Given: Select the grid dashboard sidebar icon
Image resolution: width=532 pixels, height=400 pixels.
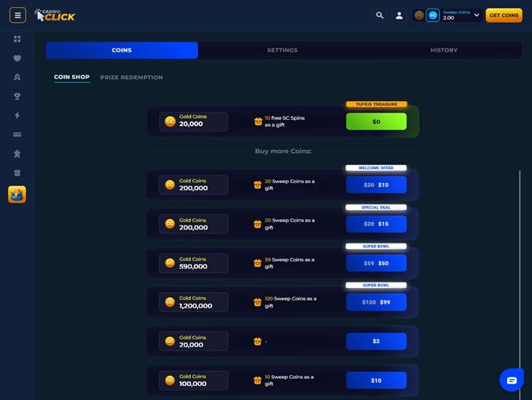Looking at the screenshot, I should click(17, 39).
